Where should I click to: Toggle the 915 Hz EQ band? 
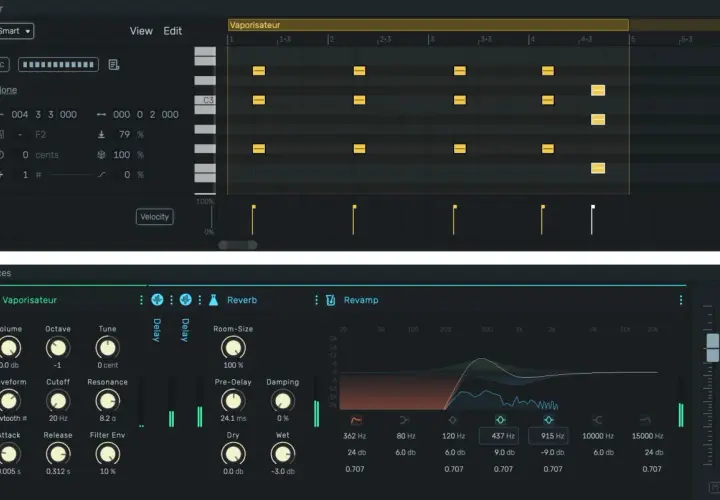click(x=548, y=420)
